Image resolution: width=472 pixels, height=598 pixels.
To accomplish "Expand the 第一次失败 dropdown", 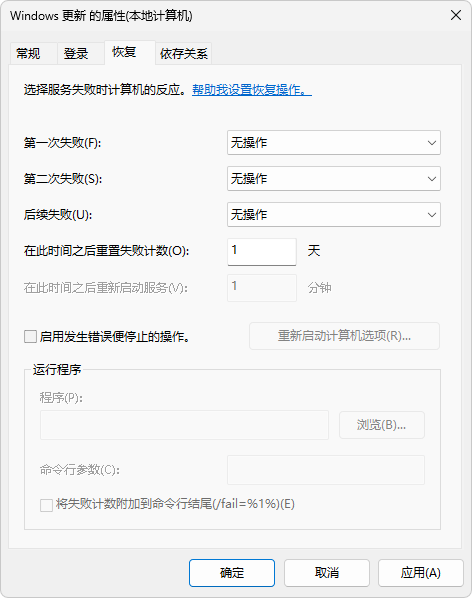I will pyautogui.click(x=334, y=143).
